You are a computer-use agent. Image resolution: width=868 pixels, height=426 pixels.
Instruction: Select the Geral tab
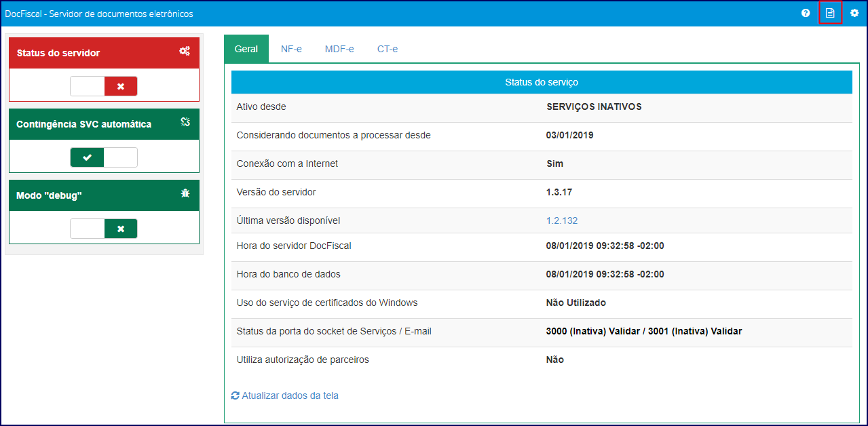pos(246,49)
